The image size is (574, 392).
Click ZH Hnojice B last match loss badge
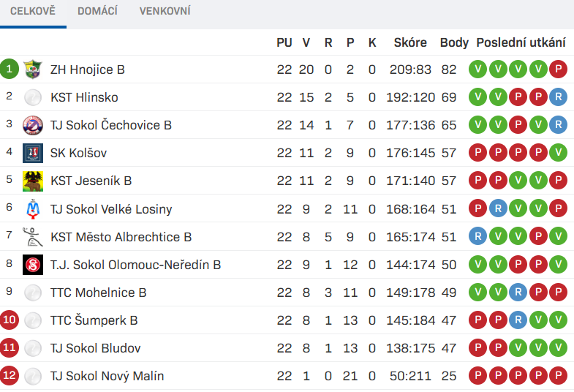click(x=558, y=69)
